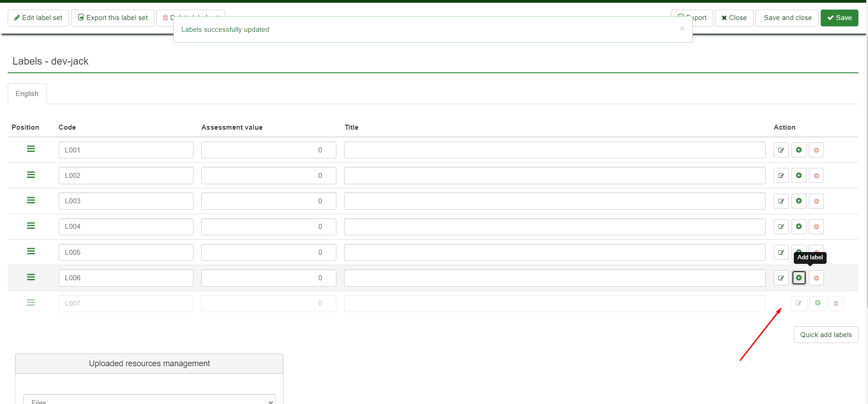Screen dimensions: 868x404
Task: Delete label L003 with the red minus icon
Action: click(817, 201)
